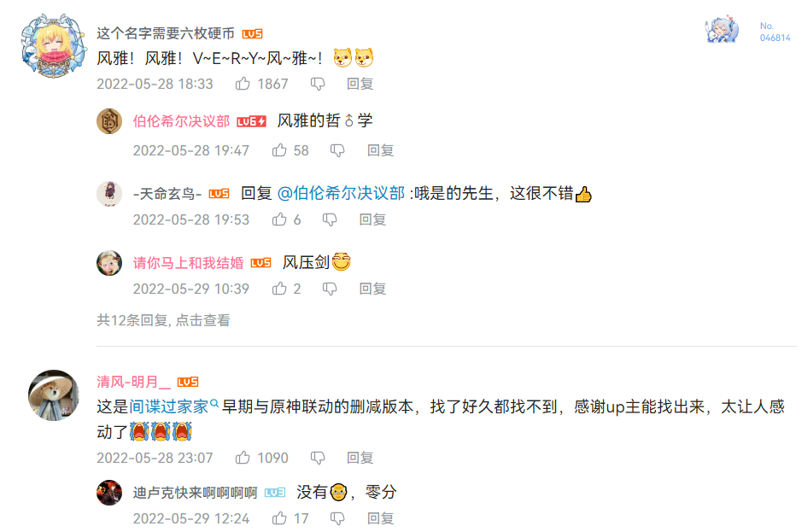
Task: Expand all 12 replies
Action: 163,320
